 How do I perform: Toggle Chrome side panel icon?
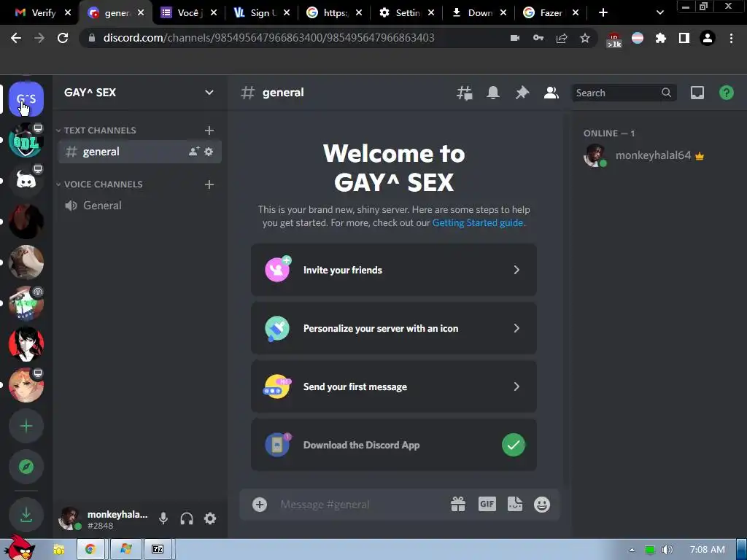[x=684, y=38]
